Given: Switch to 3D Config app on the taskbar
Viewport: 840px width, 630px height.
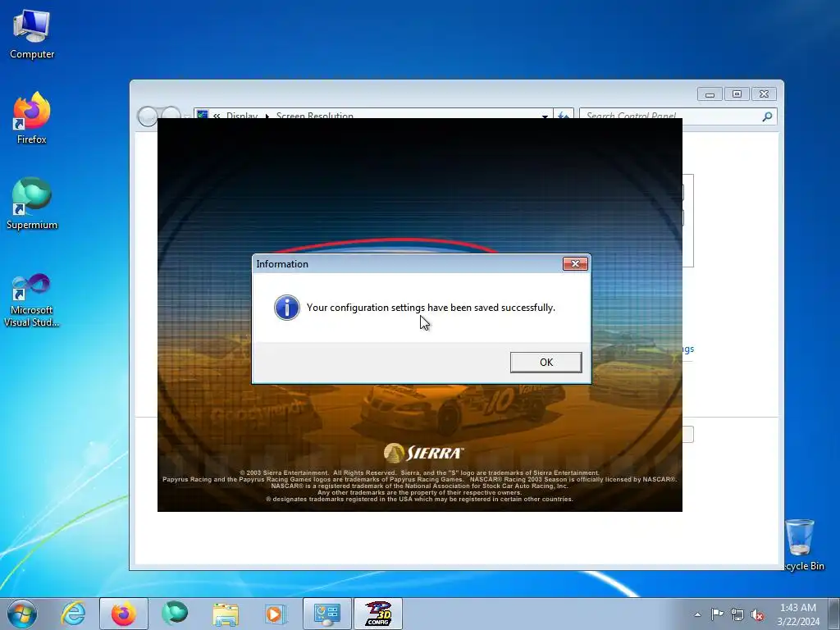Looking at the screenshot, I should click(378, 614).
